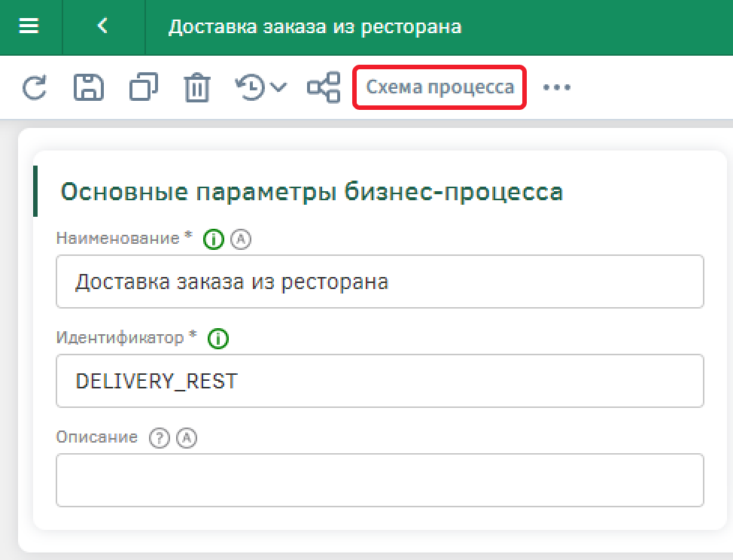Open the hamburger main menu
The width and height of the screenshot is (733, 560).
pos(29,26)
